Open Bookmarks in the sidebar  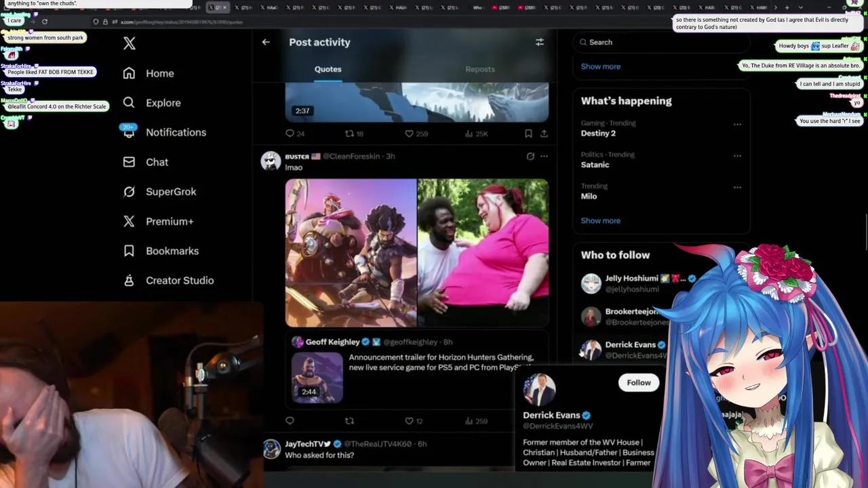pyautogui.click(x=161, y=251)
